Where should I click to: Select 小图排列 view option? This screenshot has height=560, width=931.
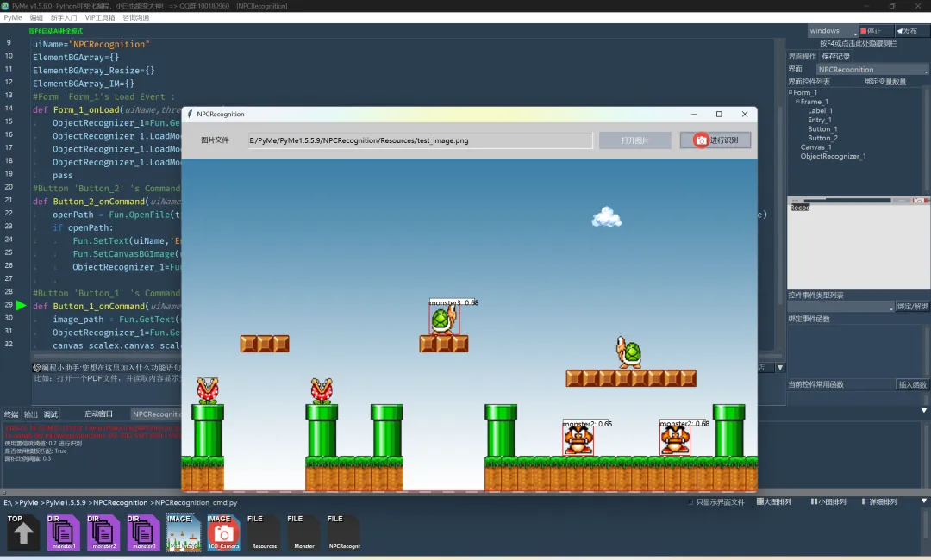pyautogui.click(x=828, y=502)
